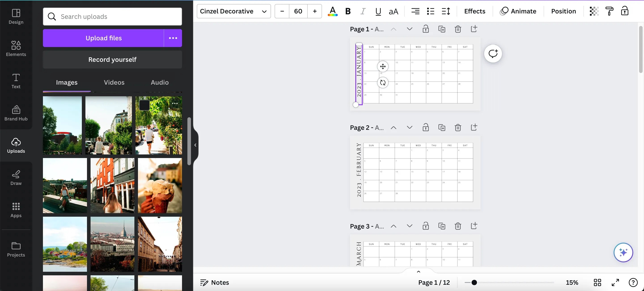Underline the selected text

[x=378, y=11]
